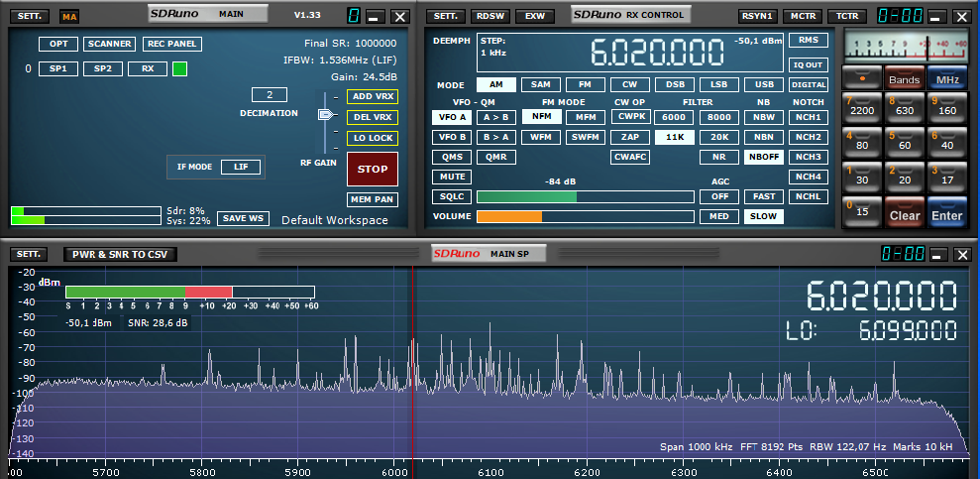Click the SQLC squelch button
The height and width of the screenshot is (479, 980).
pos(452,196)
